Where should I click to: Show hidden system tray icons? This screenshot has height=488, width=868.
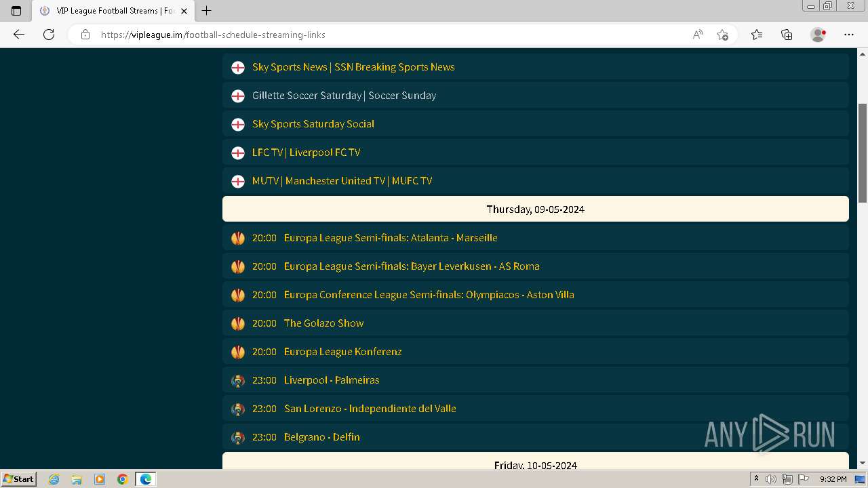[756, 479]
